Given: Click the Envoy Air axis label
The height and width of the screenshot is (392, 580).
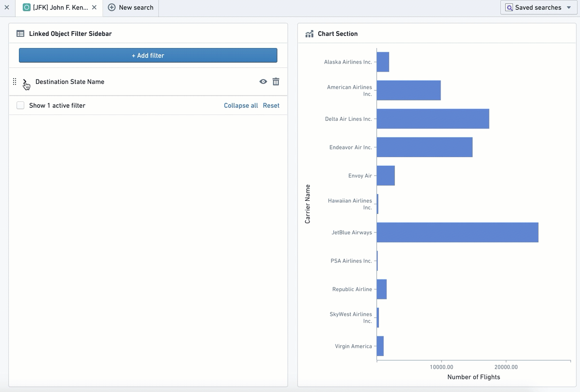Looking at the screenshot, I should coord(360,176).
